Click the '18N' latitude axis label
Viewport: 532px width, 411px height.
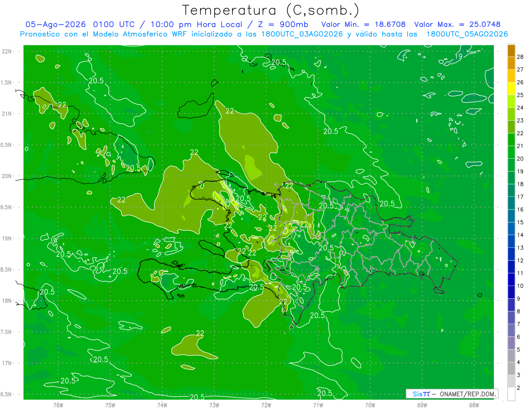click(6, 301)
